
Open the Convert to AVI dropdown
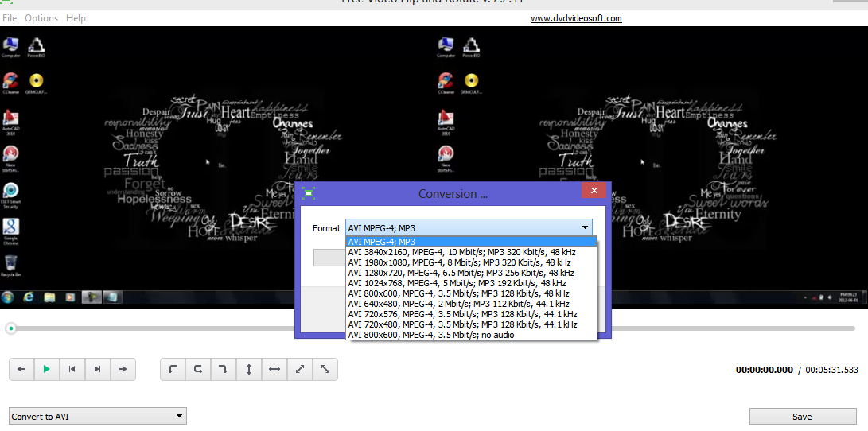pyautogui.click(x=97, y=416)
